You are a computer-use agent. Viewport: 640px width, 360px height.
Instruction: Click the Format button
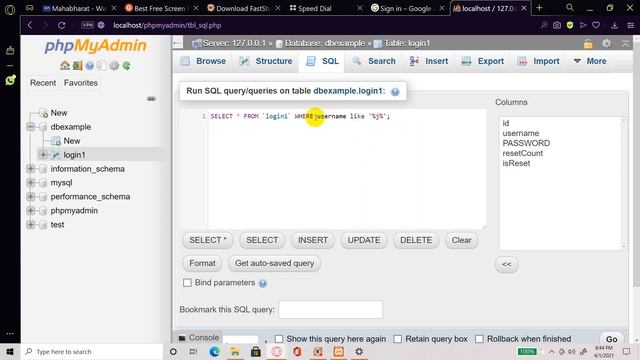(202, 263)
